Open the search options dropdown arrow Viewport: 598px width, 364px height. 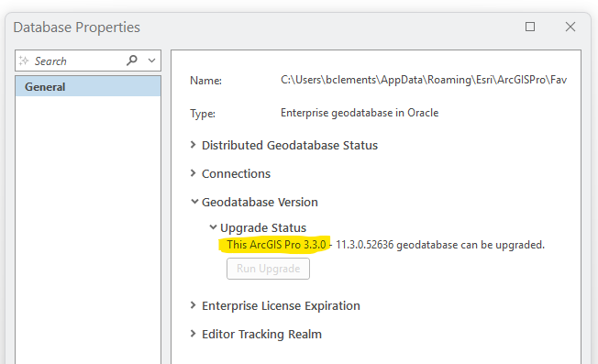(x=151, y=61)
